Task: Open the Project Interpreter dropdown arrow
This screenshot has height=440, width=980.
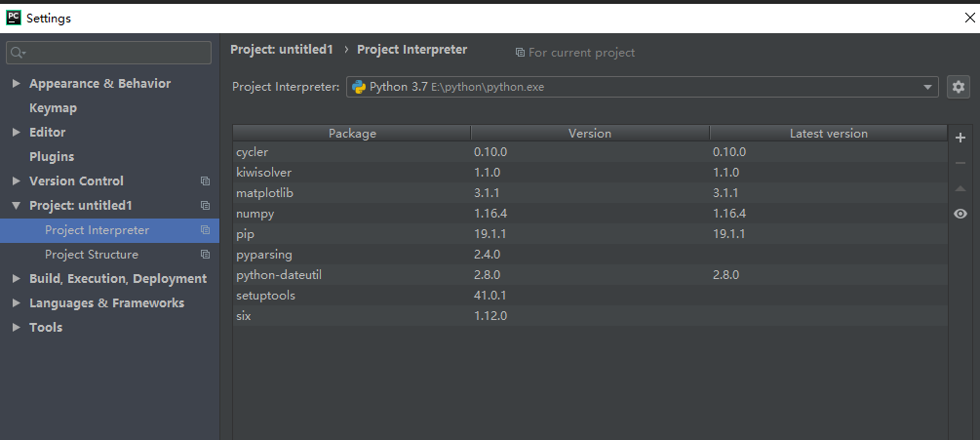Action: (x=927, y=88)
